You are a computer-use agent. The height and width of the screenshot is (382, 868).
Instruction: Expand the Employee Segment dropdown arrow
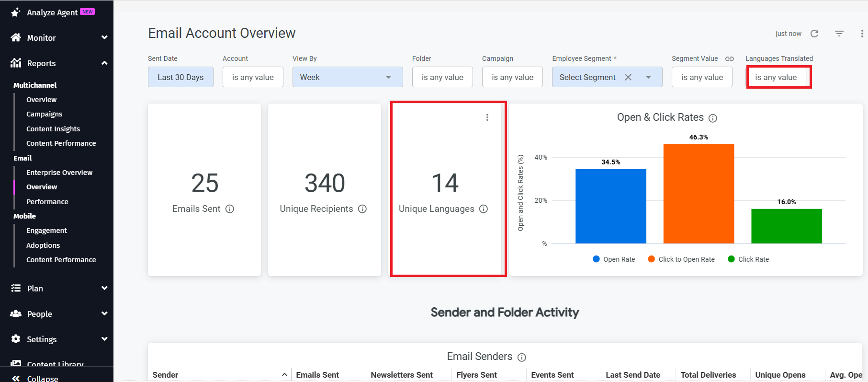coord(649,77)
